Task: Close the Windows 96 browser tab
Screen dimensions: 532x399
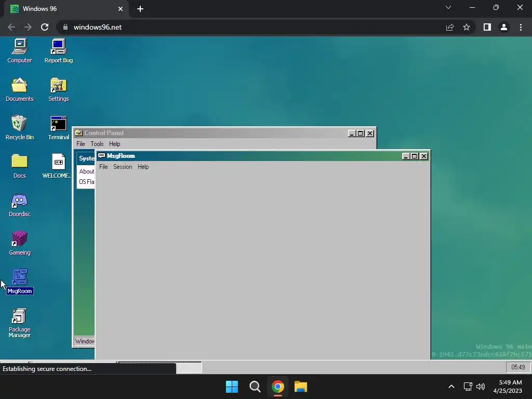Action: 121,9
